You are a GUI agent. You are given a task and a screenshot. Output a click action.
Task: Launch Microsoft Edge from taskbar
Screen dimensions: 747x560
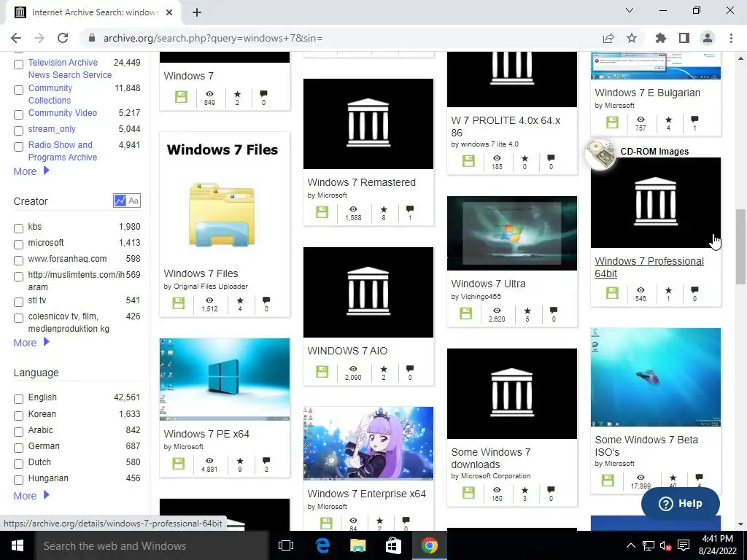(322, 545)
